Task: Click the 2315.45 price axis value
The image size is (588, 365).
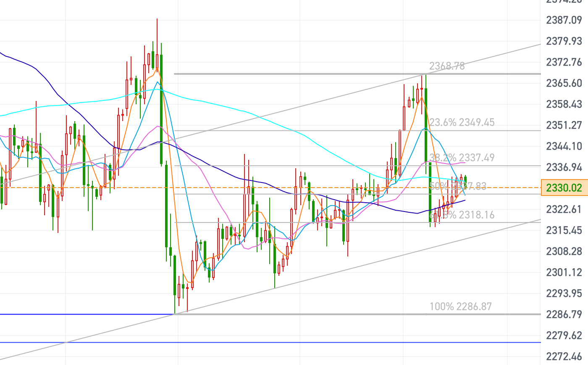Action: point(564,230)
